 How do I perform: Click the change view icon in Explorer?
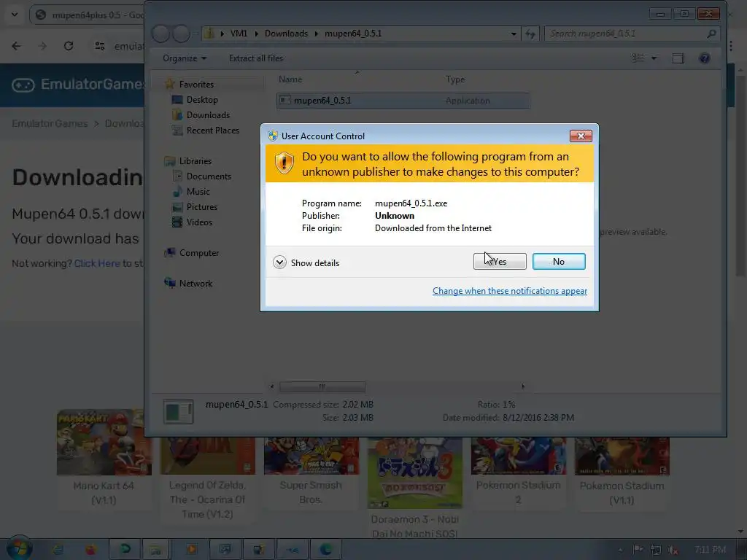(638, 58)
